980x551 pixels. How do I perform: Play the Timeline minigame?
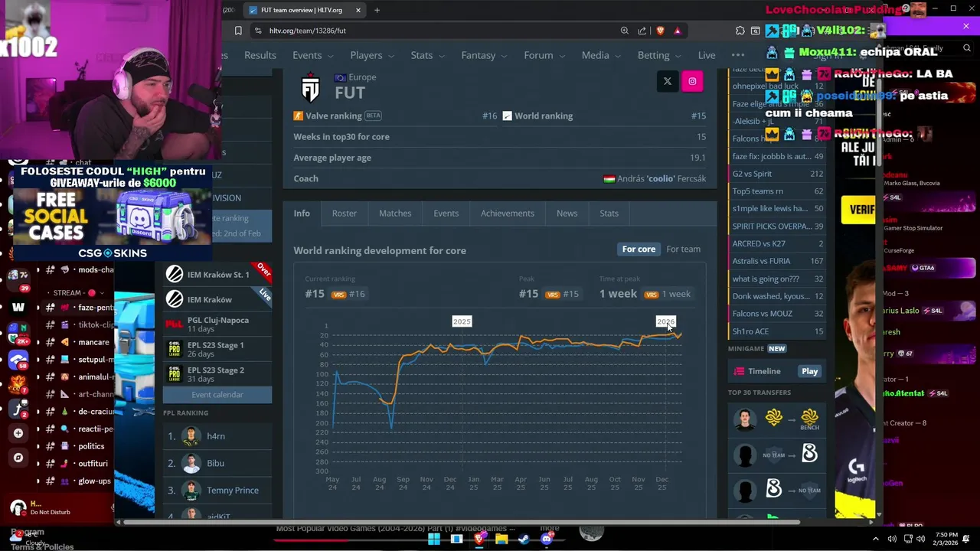click(809, 371)
